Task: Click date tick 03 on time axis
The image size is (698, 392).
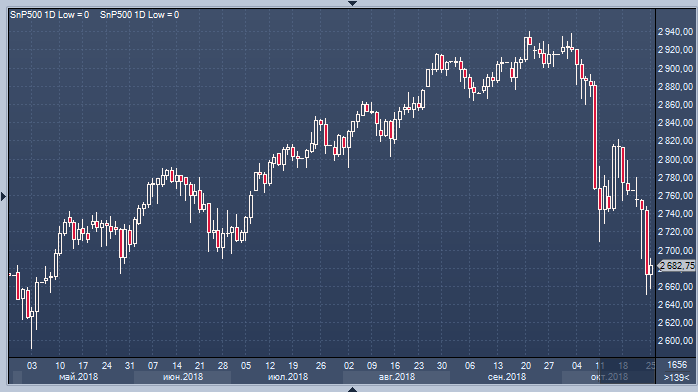Action: pyautogui.click(x=32, y=366)
